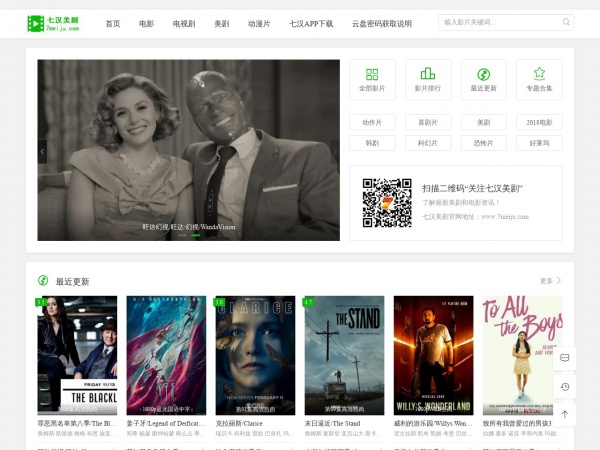Open The Blacklist poster thumbnail
Viewport: 600px width, 450px height.
[77, 355]
